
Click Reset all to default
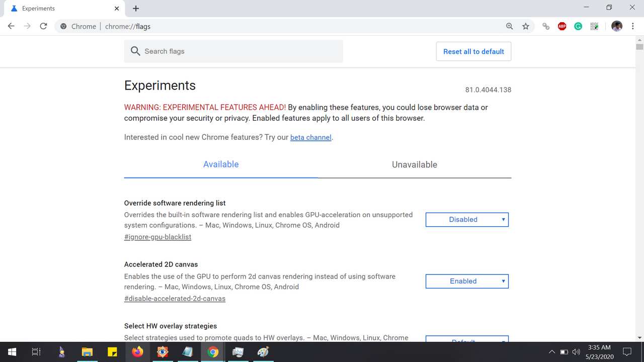[473, 51]
